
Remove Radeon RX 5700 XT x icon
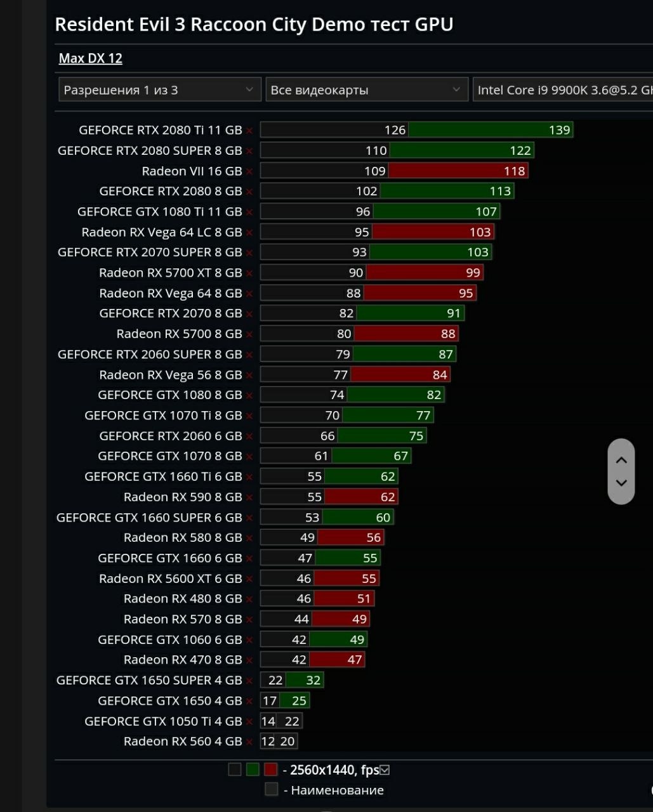pyautogui.click(x=249, y=273)
